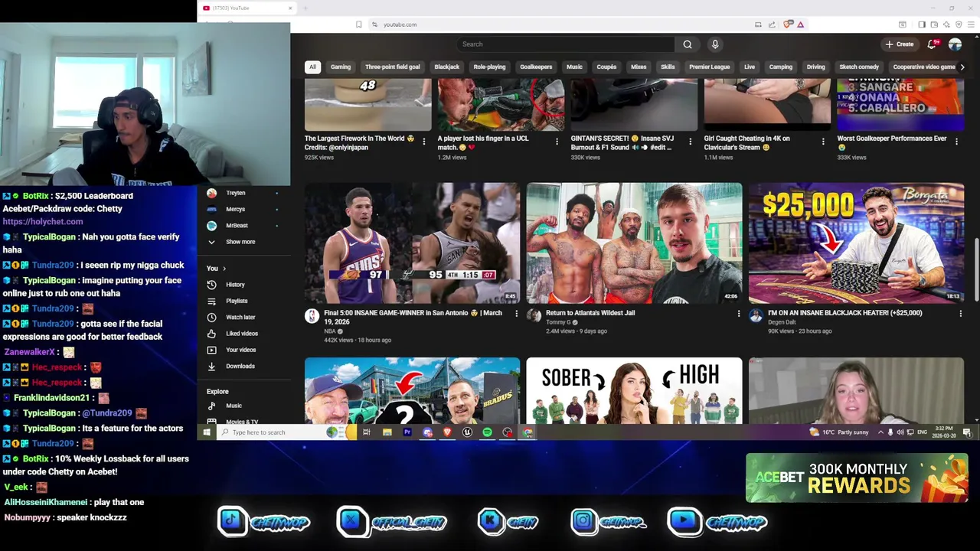
Task: Play the Suns vs Spurs game-winner thumbnail
Action: 412,243
